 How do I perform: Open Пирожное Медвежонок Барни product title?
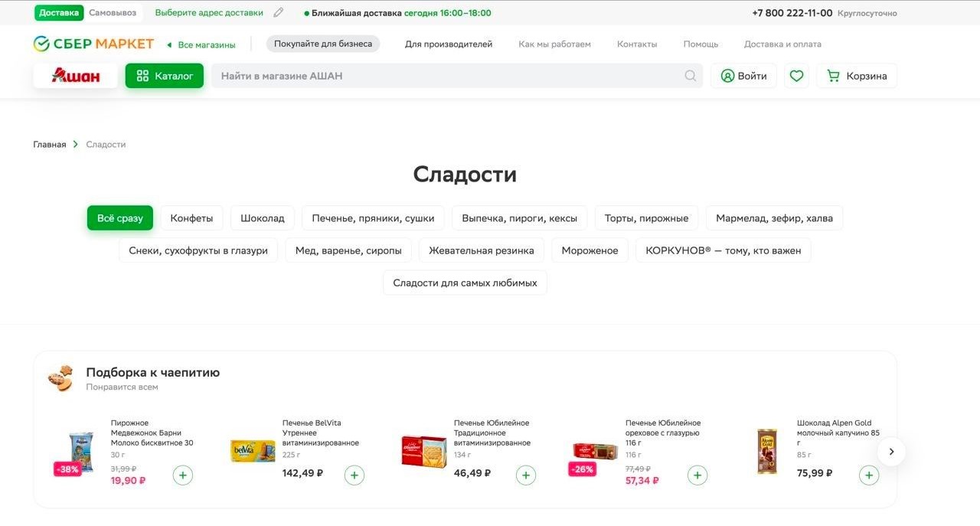[x=152, y=433]
